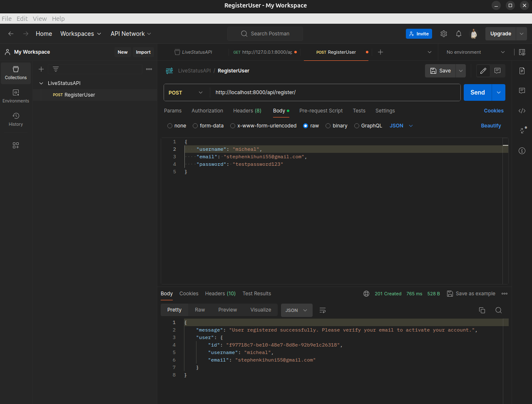Copy response body with copy icon

tap(482, 310)
